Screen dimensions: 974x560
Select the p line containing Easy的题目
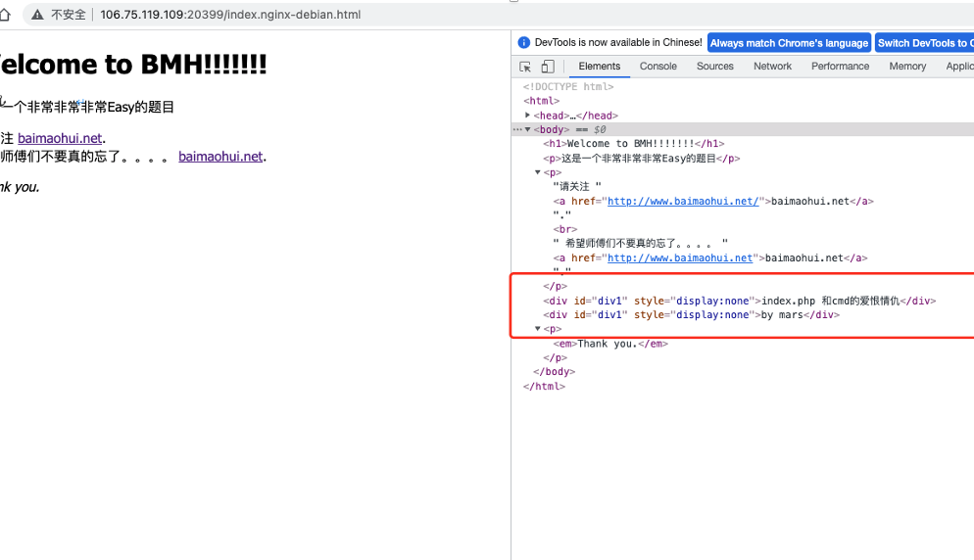(x=642, y=159)
